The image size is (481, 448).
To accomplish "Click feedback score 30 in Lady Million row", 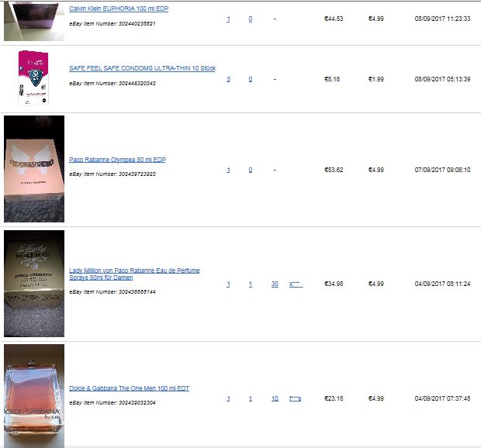I will click(x=275, y=284).
